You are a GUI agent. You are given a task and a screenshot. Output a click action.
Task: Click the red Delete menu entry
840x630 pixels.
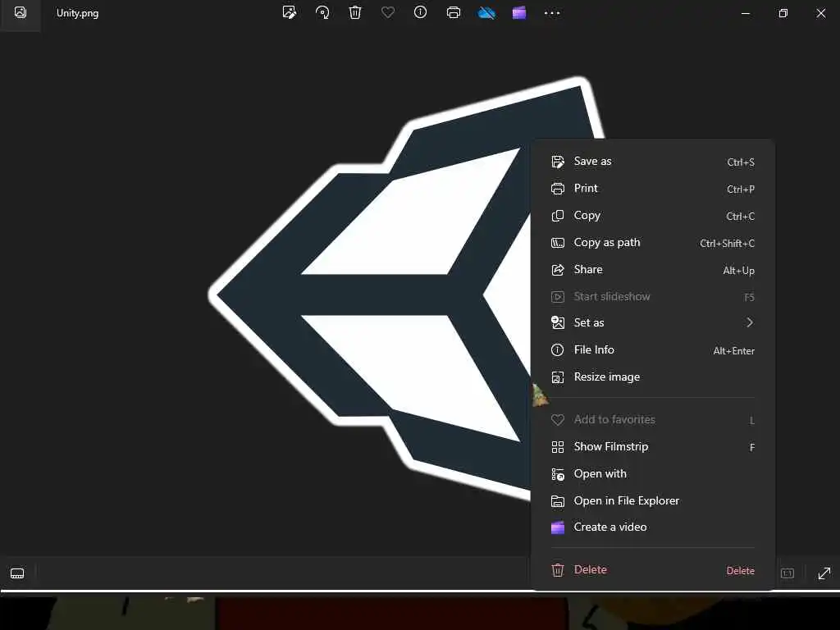click(x=652, y=570)
